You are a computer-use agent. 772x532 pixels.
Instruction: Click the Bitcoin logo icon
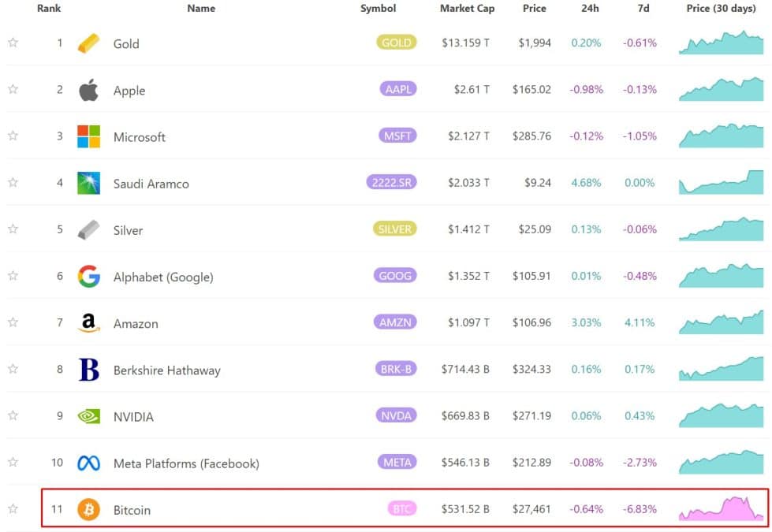tap(88, 509)
